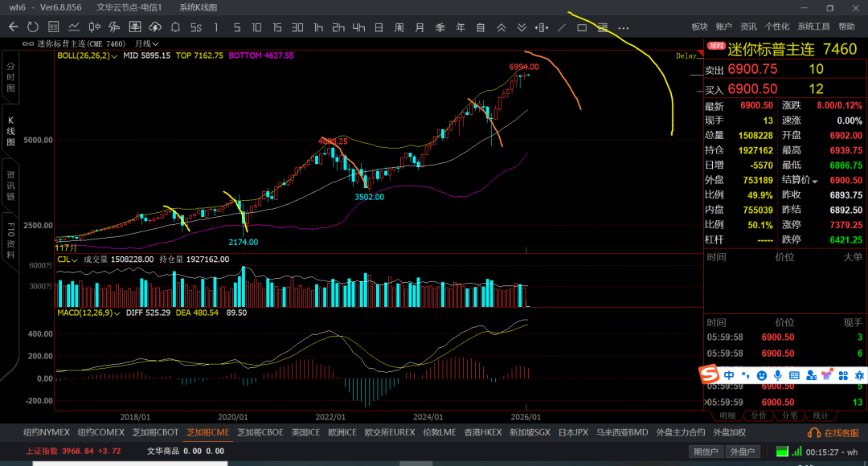Switch to 纽约NYMEX exchange tab

click(x=47, y=433)
